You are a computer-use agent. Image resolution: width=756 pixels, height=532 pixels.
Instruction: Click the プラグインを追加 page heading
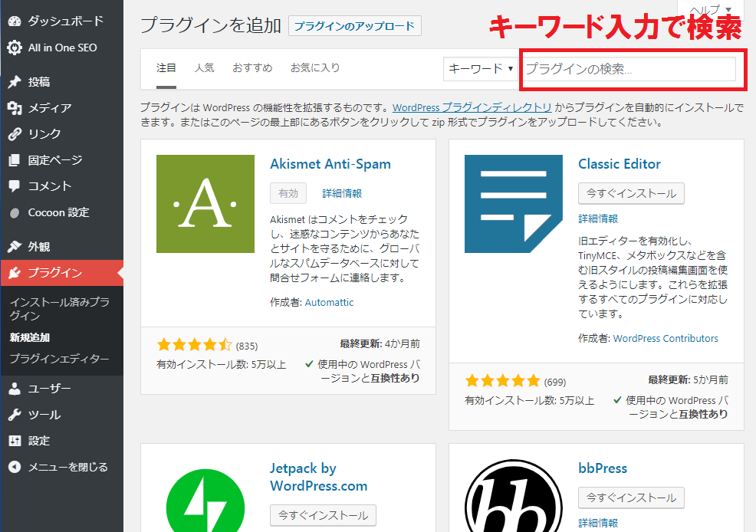[211, 25]
